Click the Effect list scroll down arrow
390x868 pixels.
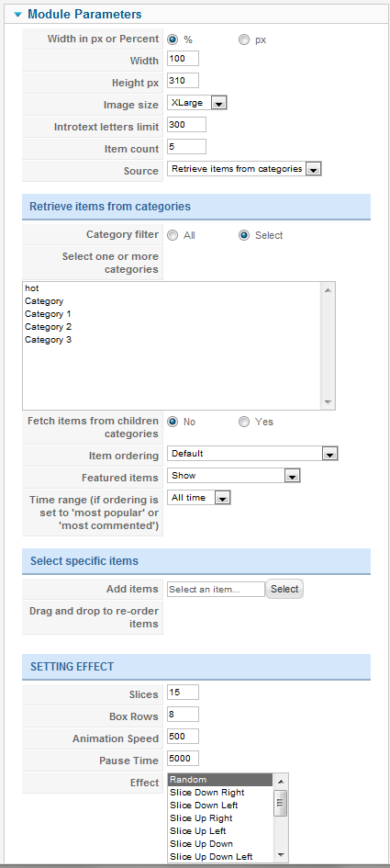point(281,855)
